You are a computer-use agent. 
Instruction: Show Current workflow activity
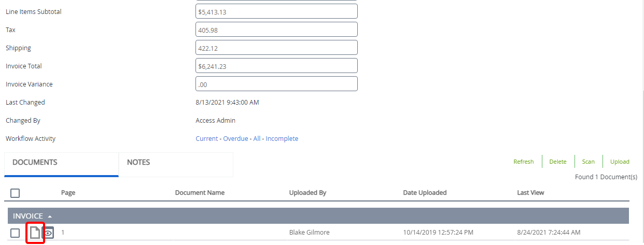[x=206, y=139]
